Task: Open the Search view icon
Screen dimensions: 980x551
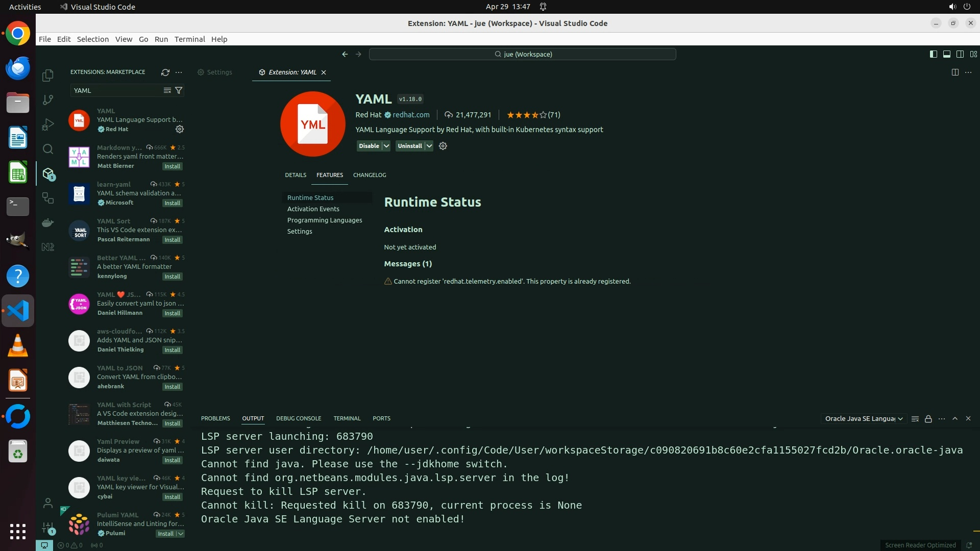Action: tap(48, 149)
